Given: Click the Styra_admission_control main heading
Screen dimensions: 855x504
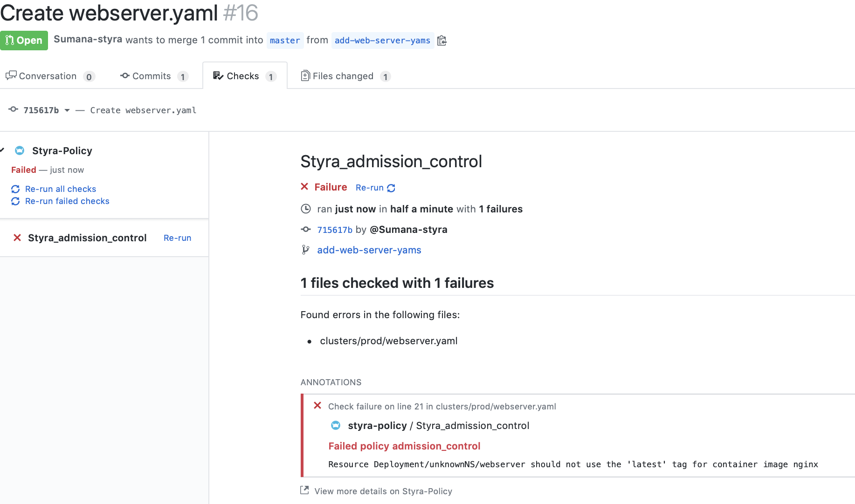Looking at the screenshot, I should (x=391, y=161).
